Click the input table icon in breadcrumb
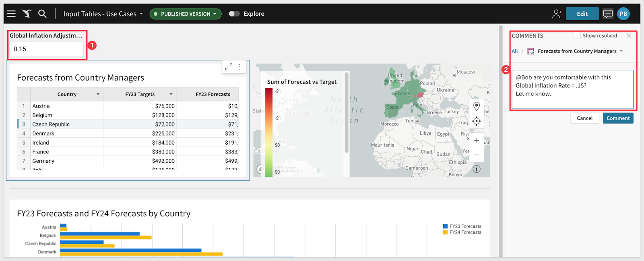This screenshot has height=261, width=644. (531, 51)
